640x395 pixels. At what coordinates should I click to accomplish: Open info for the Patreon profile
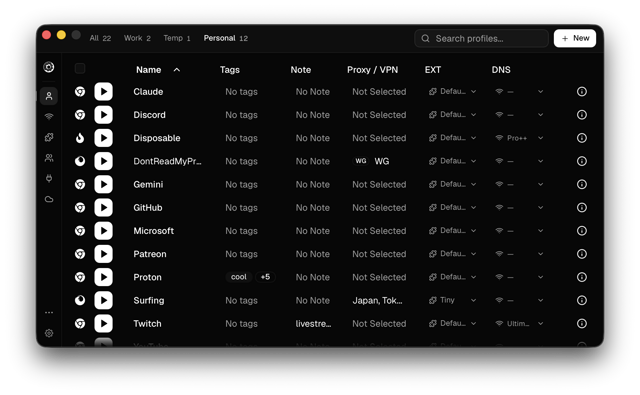coord(582,254)
